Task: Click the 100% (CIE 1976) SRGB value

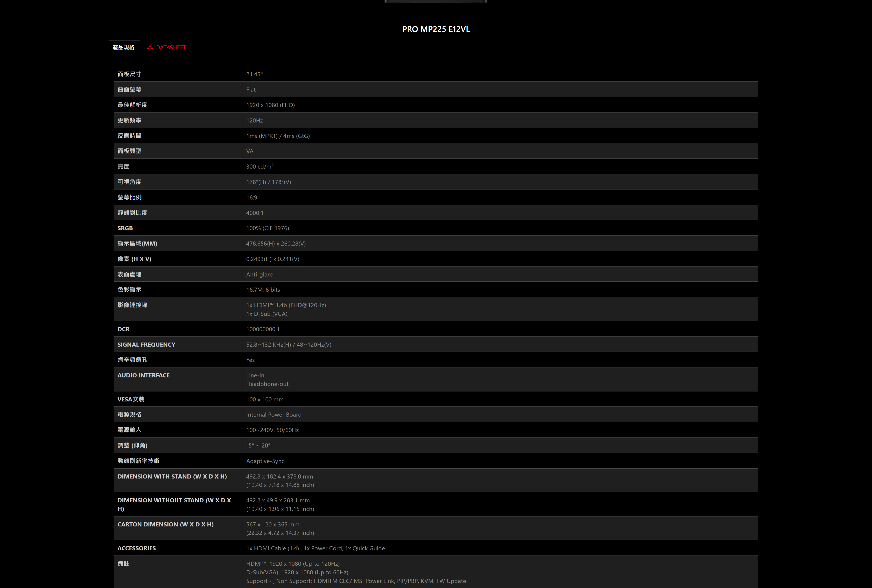Action: coord(268,228)
